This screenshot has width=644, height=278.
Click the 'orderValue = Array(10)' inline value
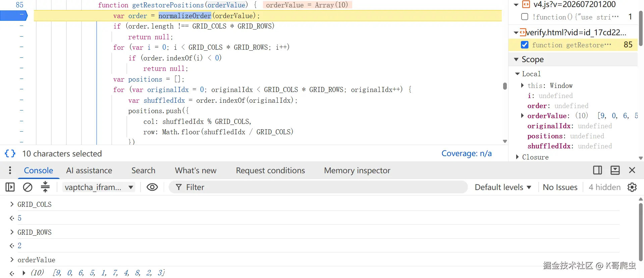tap(307, 5)
